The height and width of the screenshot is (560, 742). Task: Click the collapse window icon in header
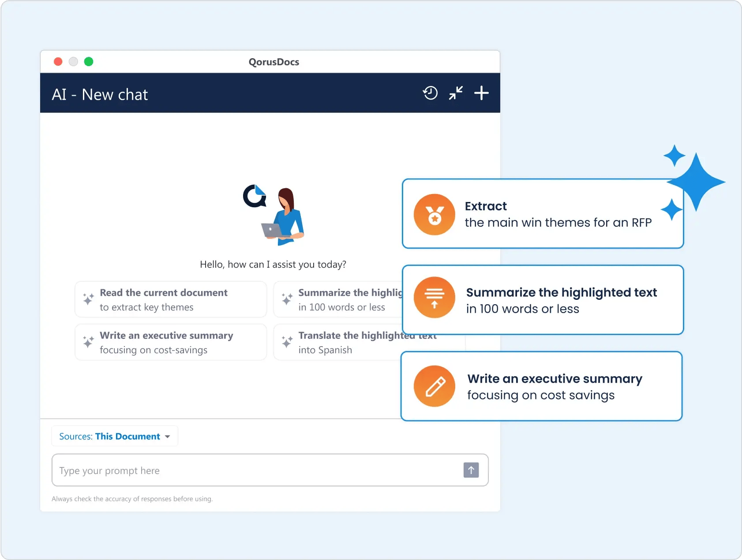(x=456, y=93)
